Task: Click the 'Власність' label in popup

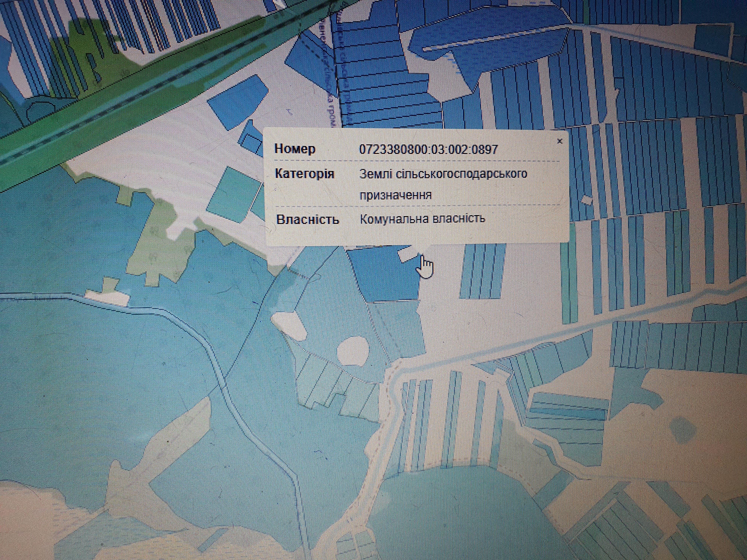Action: 308,220
